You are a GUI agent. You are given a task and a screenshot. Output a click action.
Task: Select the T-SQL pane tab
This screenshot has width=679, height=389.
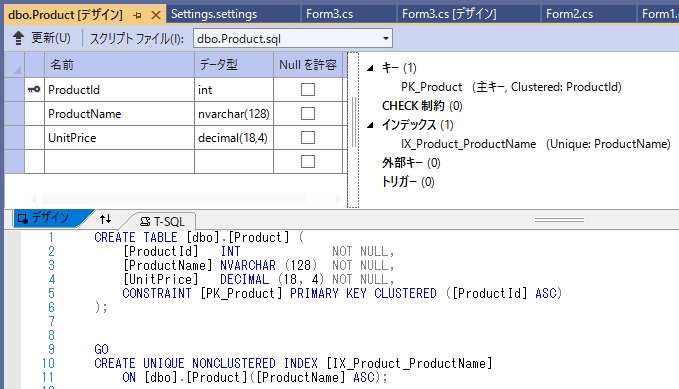point(162,221)
